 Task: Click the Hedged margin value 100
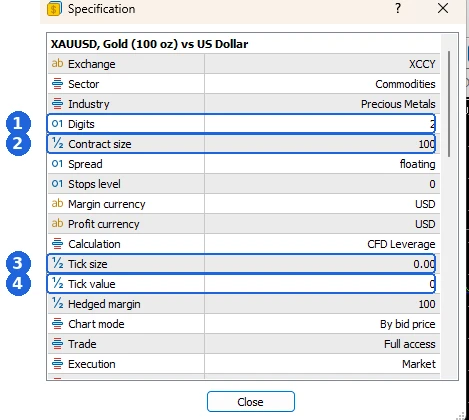click(x=427, y=304)
